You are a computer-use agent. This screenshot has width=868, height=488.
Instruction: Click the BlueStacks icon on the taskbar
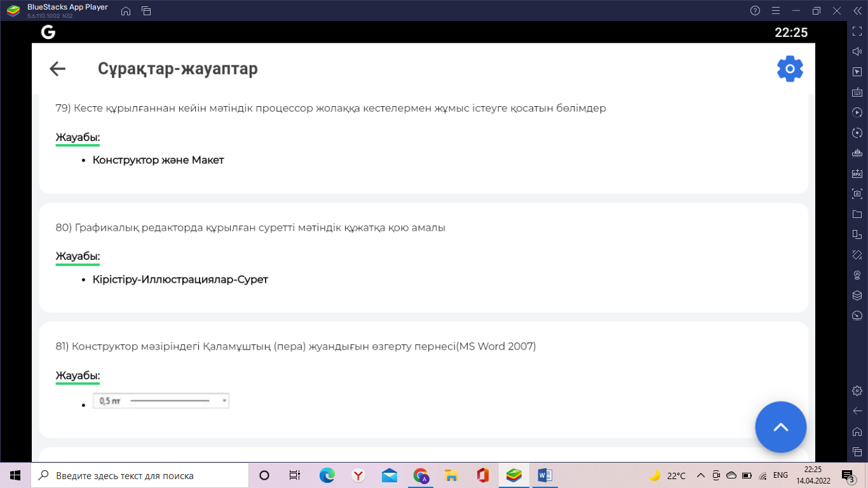tap(514, 475)
